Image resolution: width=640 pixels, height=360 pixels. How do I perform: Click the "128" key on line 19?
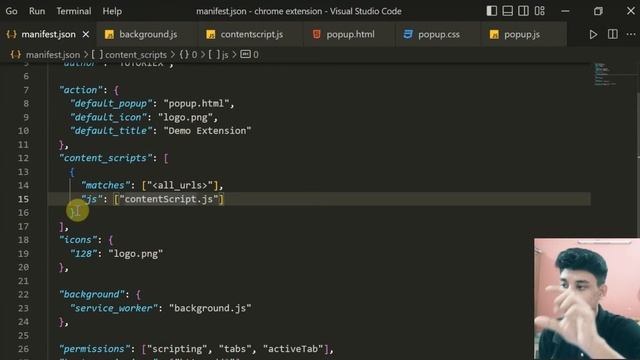coord(83,254)
